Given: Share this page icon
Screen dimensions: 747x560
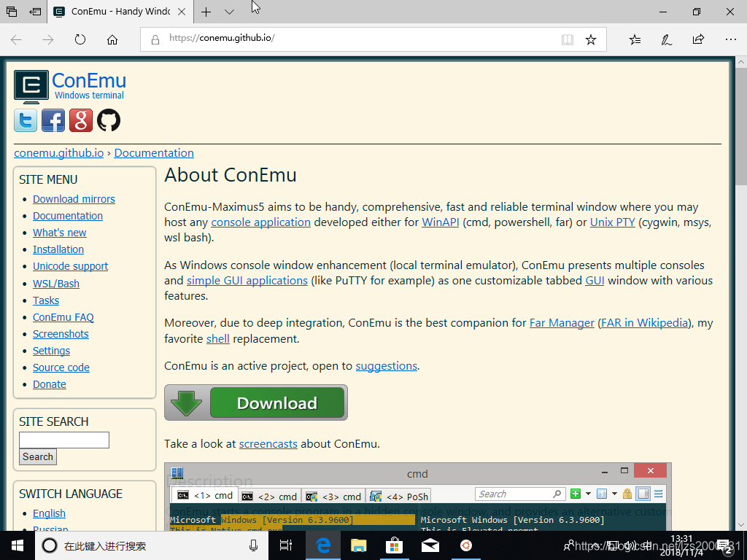Looking at the screenshot, I should pyautogui.click(x=698, y=39).
